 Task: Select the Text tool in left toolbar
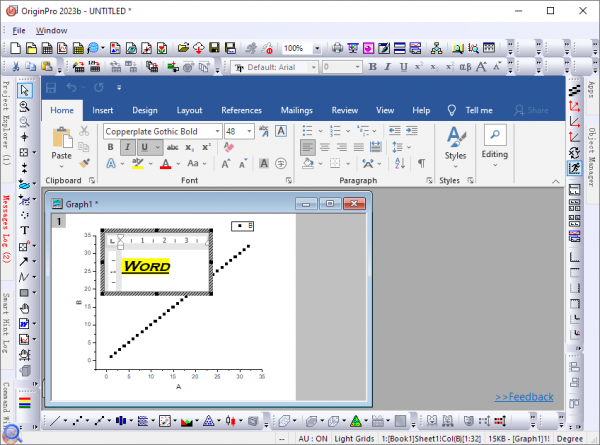[x=24, y=230]
